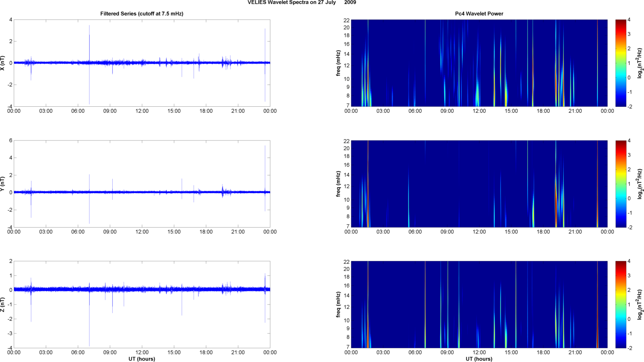Select the Y (nT) axis label
The height and width of the screenshot is (362, 644).
pyautogui.click(x=3, y=184)
